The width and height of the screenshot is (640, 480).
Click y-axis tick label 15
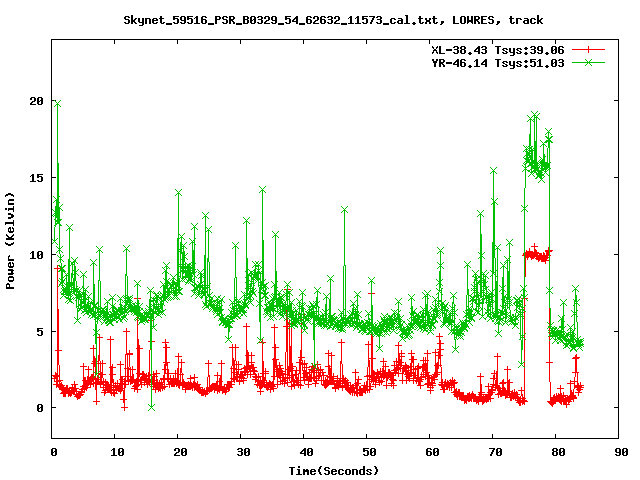pyautogui.click(x=36, y=178)
